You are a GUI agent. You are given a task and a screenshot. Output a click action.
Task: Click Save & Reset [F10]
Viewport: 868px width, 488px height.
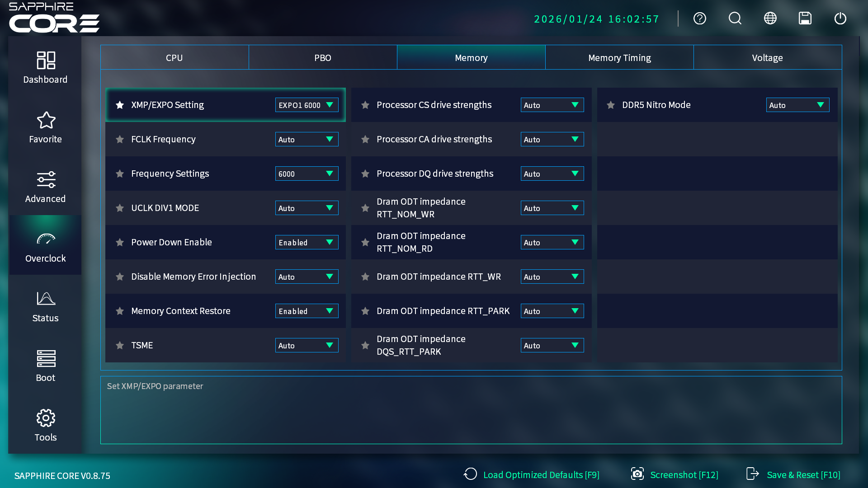point(794,475)
